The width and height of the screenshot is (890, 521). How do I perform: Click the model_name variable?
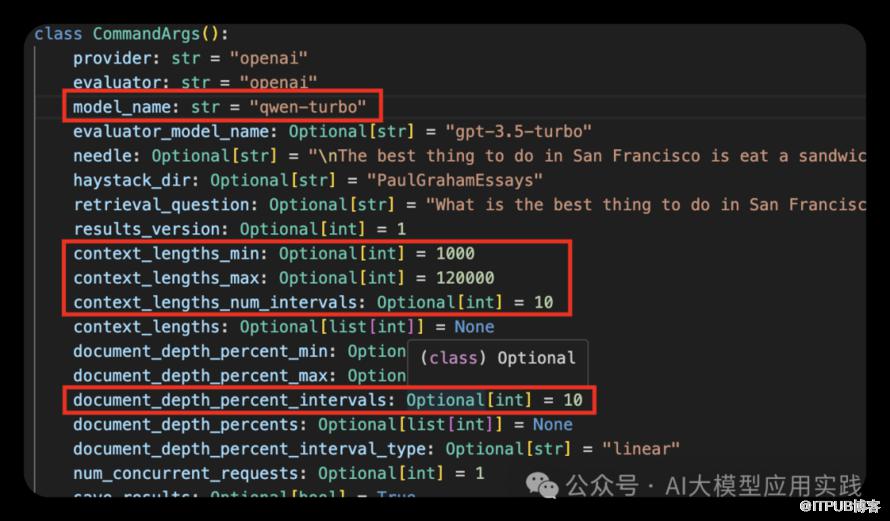click(122, 107)
